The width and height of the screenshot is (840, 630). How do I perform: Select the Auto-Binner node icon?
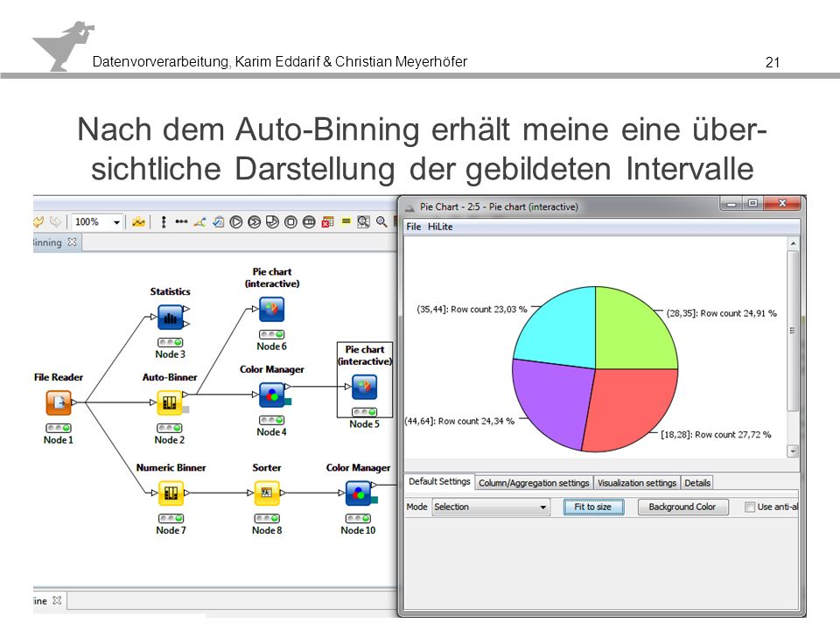tap(170, 402)
